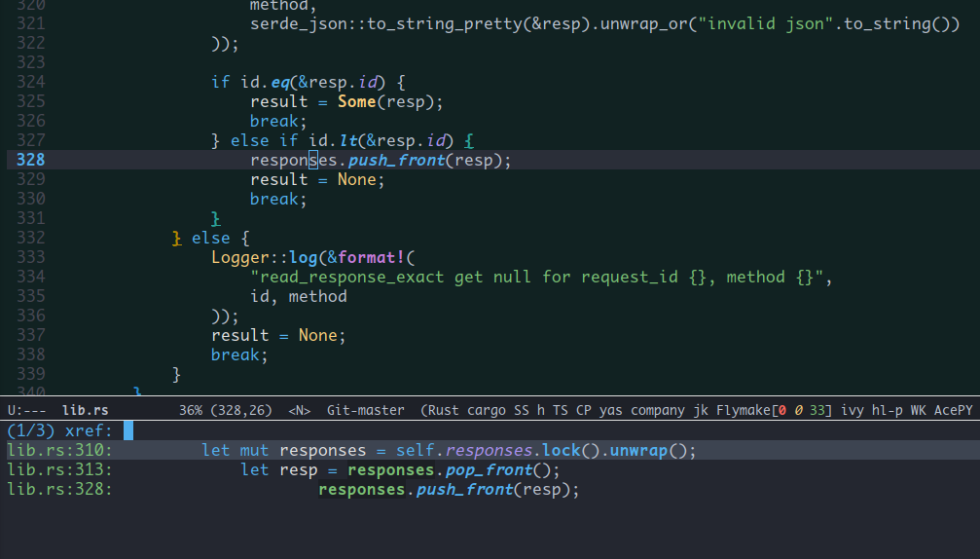Click the eq method call on line 324
Viewport: 980px width, 559px height.
point(280,82)
